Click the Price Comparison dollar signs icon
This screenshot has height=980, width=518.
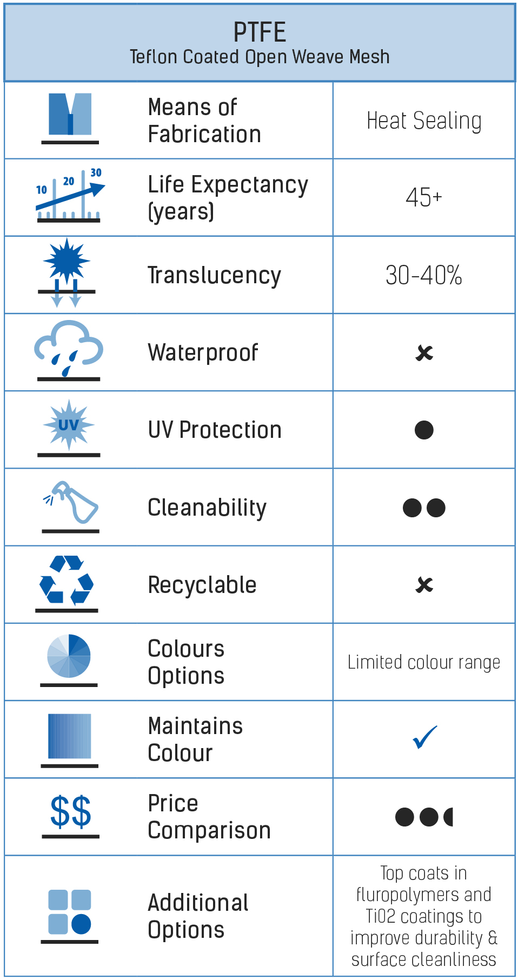point(70,816)
